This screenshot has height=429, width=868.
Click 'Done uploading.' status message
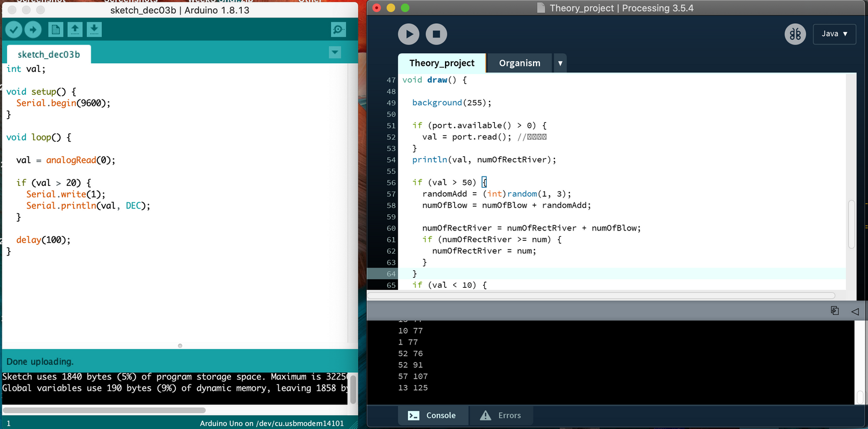[x=40, y=362]
